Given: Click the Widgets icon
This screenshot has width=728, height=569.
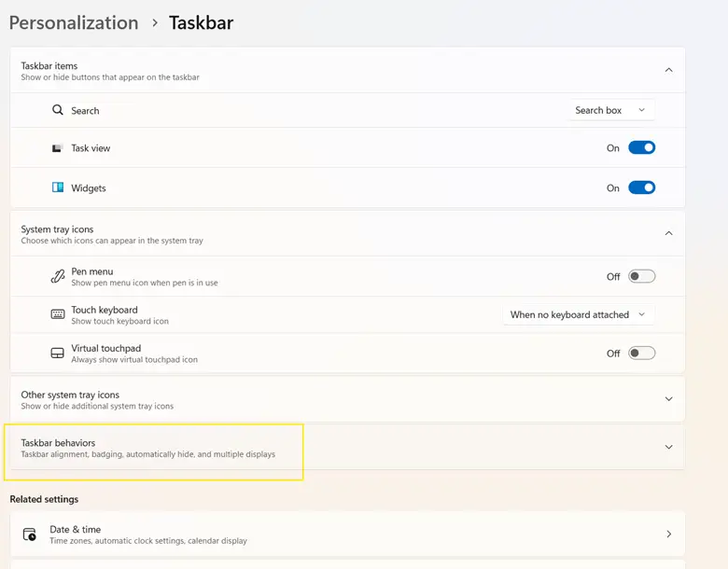Looking at the screenshot, I should [x=58, y=187].
